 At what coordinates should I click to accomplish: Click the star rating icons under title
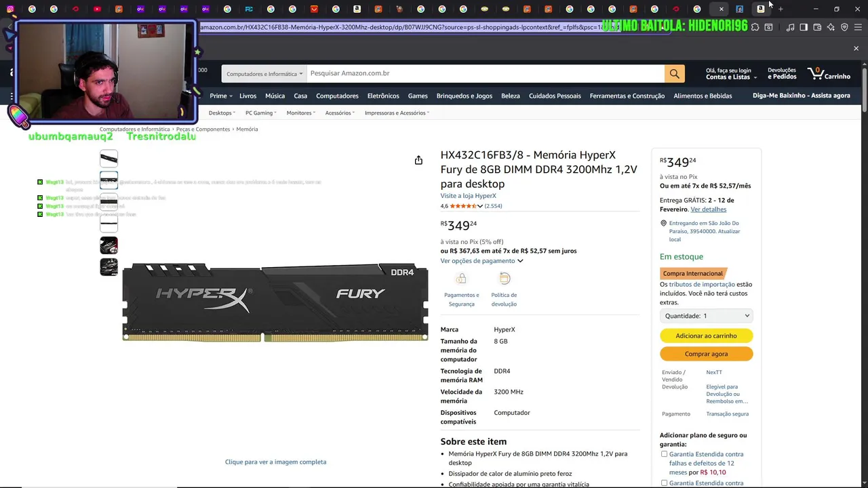463,206
